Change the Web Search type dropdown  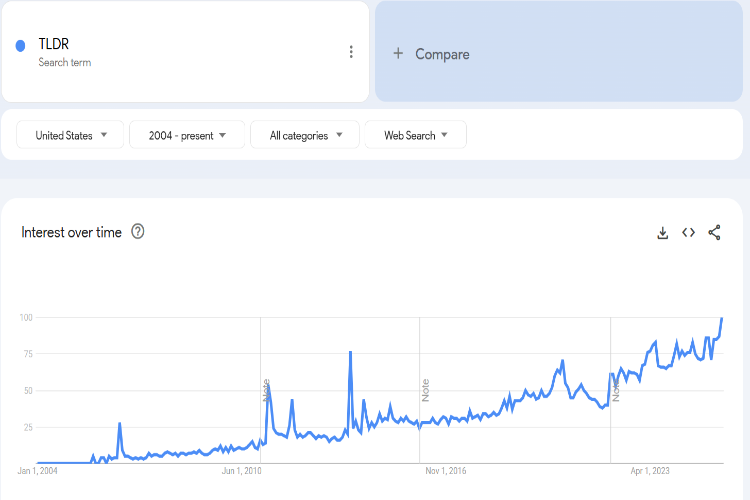415,135
